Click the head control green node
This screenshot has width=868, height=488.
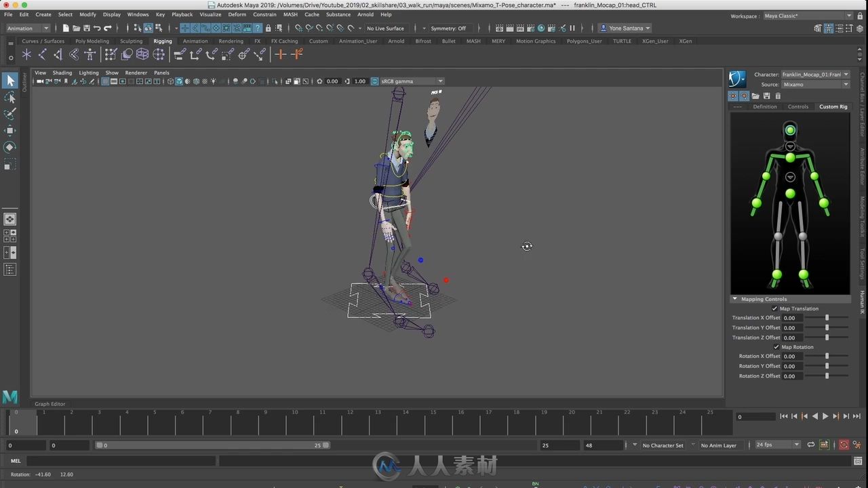(x=790, y=130)
